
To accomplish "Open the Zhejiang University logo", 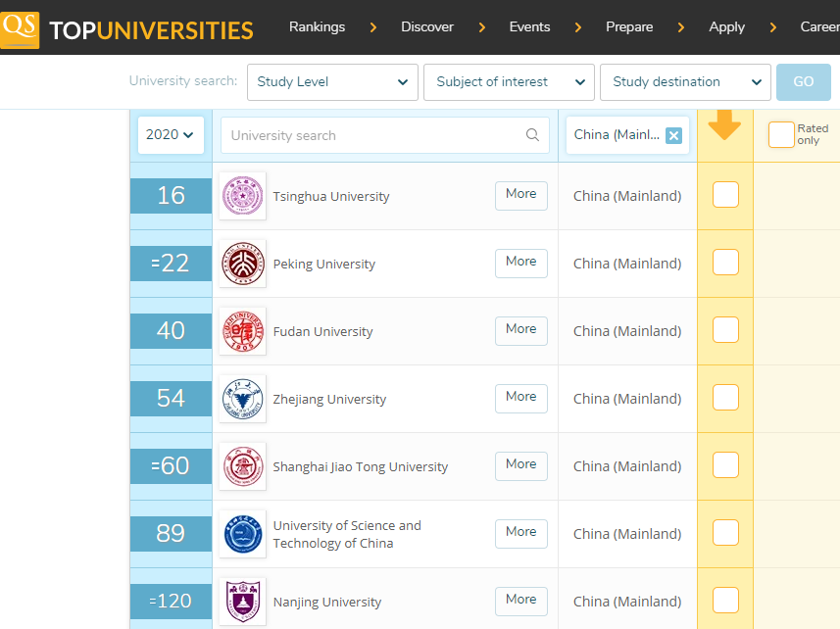I will pos(243,399).
